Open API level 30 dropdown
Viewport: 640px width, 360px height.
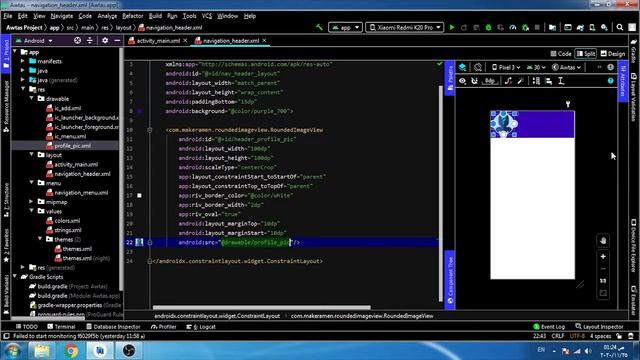(536, 67)
